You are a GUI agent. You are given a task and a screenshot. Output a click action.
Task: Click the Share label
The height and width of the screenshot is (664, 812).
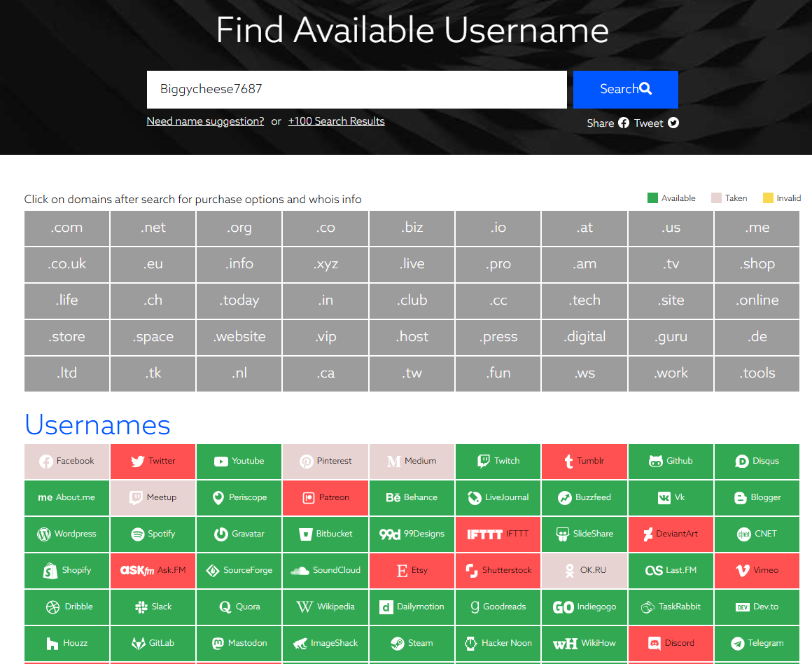point(600,123)
